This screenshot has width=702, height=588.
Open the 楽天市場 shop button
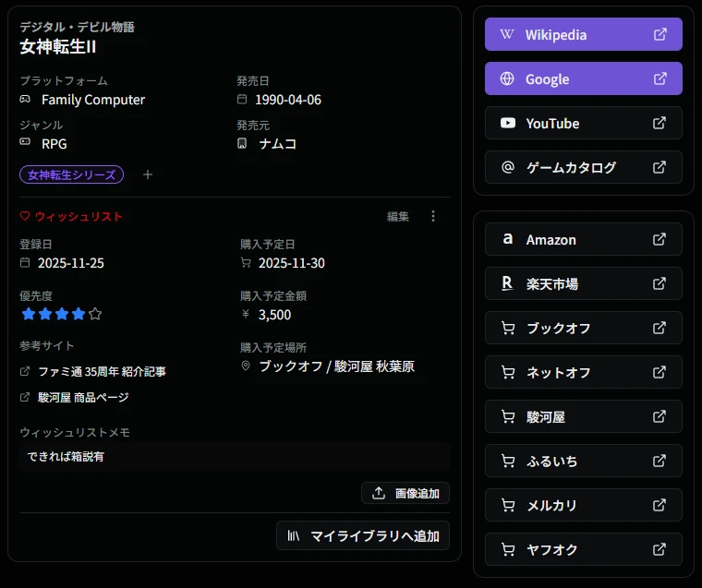pyautogui.click(x=584, y=283)
